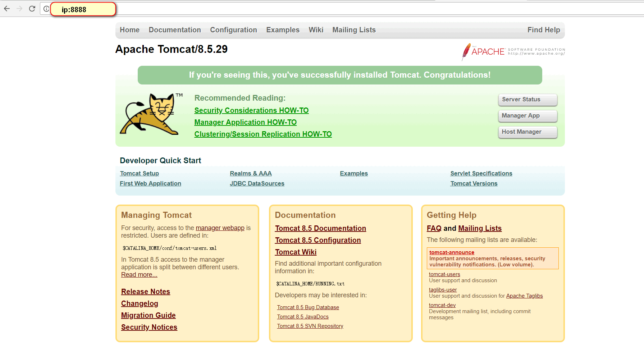Open the manager webapp link

tap(220, 228)
